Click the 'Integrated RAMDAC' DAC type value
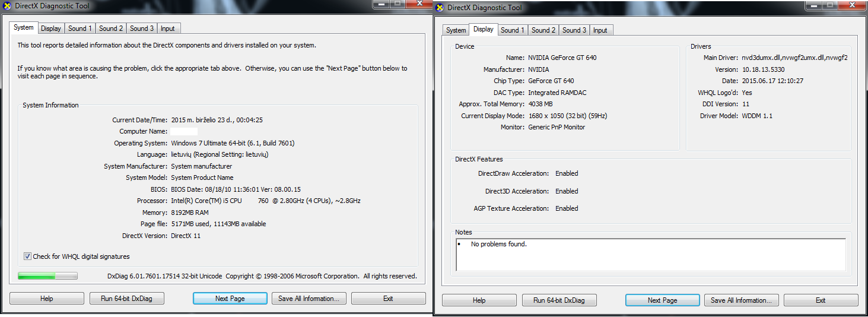Viewport: 868px width, 317px height. [x=557, y=93]
